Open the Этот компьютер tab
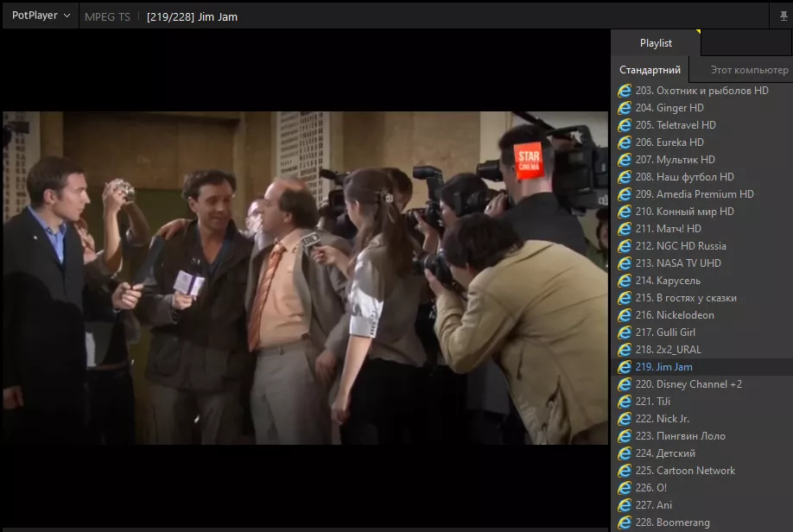793x532 pixels. [749, 70]
